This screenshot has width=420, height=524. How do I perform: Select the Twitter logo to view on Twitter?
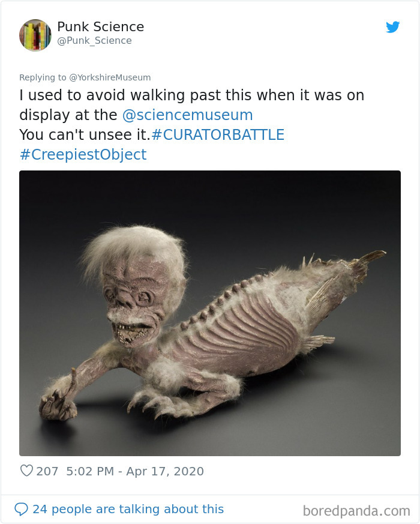[x=393, y=27]
